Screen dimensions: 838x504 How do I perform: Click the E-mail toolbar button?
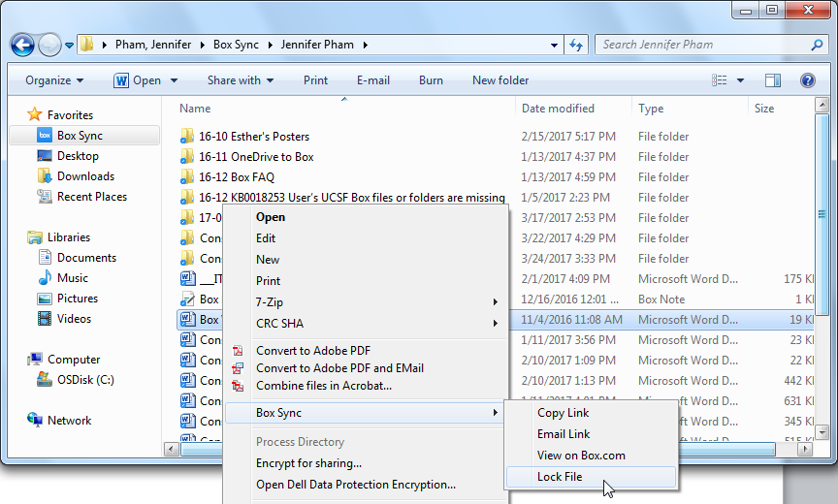[x=373, y=80]
